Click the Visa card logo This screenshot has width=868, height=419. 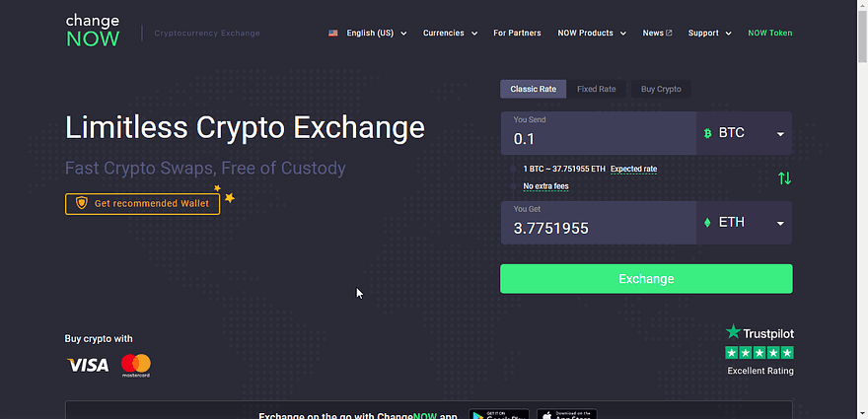coord(88,366)
